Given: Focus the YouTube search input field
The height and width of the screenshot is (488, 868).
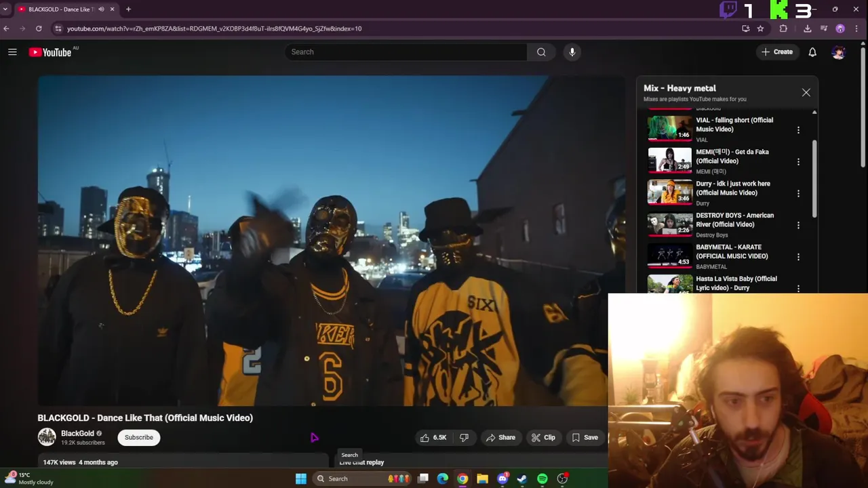Looking at the screenshot, I should click(x=407, y=52).
